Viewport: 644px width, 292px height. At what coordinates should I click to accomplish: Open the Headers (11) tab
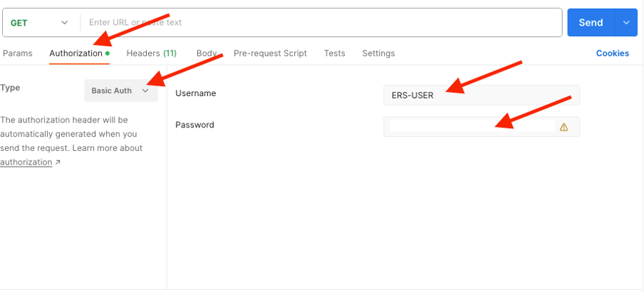(151, 53)
